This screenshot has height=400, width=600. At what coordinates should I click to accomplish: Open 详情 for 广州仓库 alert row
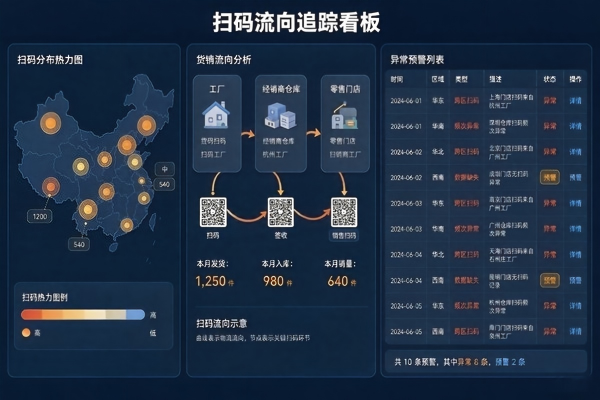coord(575,229)
